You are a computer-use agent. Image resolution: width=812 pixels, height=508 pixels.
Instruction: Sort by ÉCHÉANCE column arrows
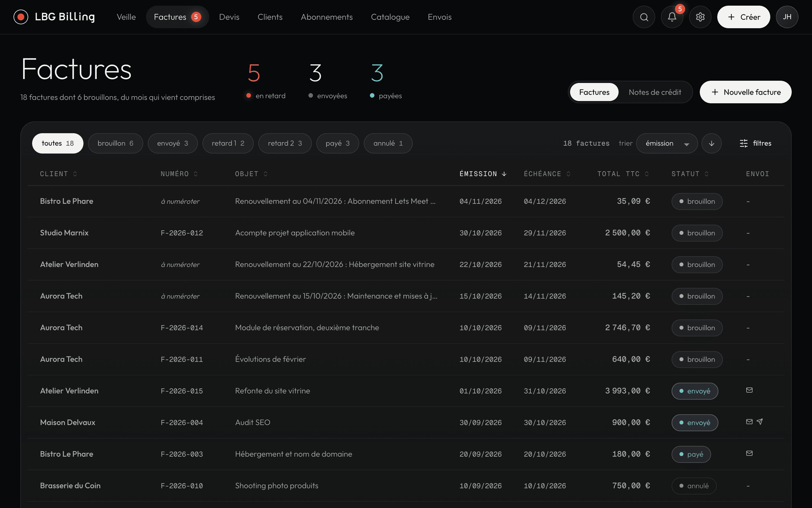(568, 174)
